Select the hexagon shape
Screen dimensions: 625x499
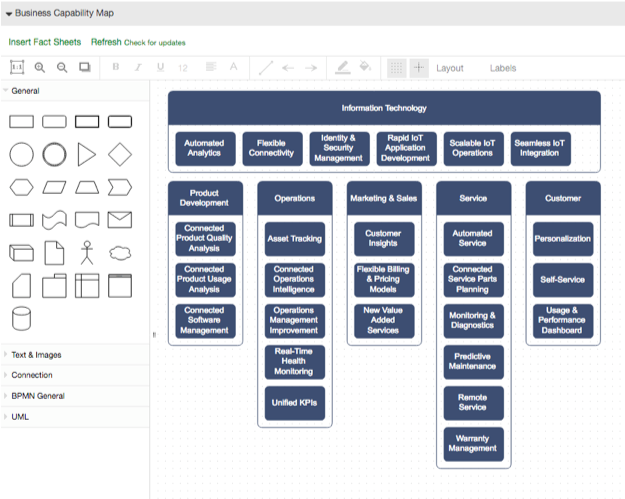tap(22, 187)
